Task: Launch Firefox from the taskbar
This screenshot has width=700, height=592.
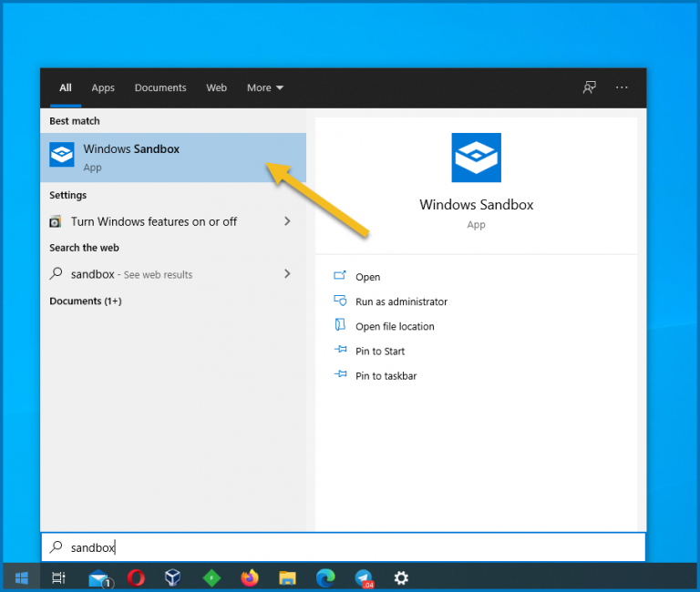Action: coord(250,577)
